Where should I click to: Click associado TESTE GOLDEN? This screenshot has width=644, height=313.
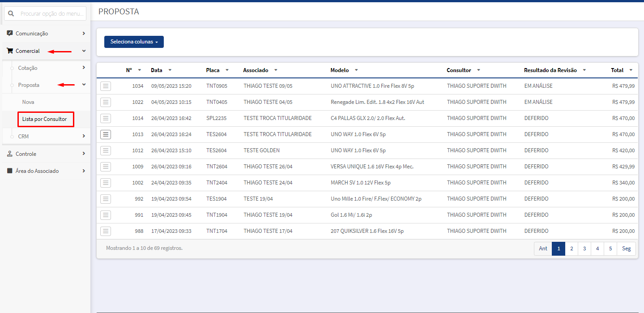coord(261,150)
